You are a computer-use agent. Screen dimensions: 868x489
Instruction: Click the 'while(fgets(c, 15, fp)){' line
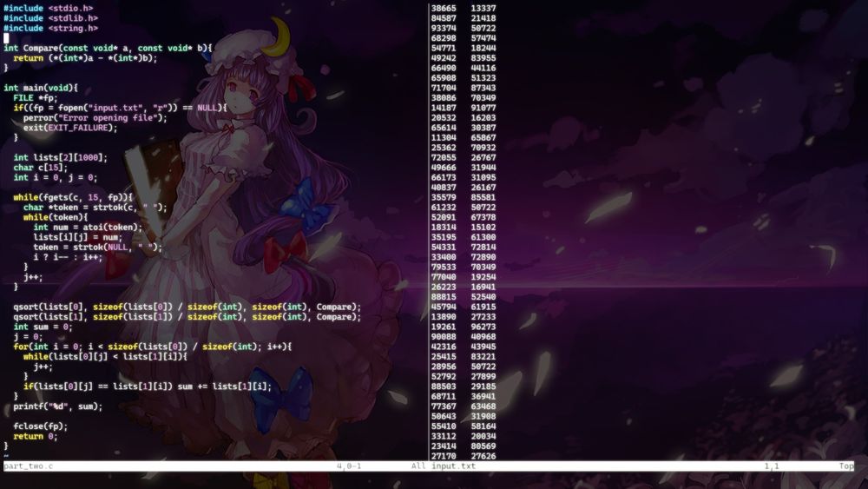tap(73, 198)
